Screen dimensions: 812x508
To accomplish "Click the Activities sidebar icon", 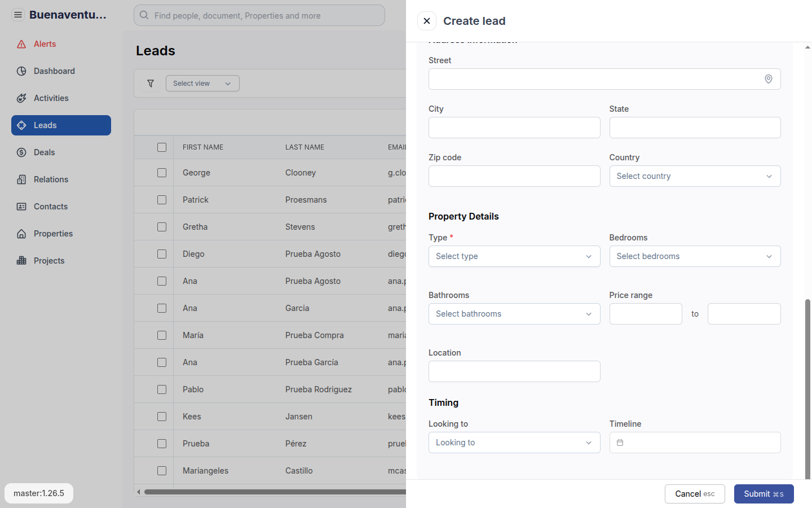I will pyautogui.click(x=21, y=98).
